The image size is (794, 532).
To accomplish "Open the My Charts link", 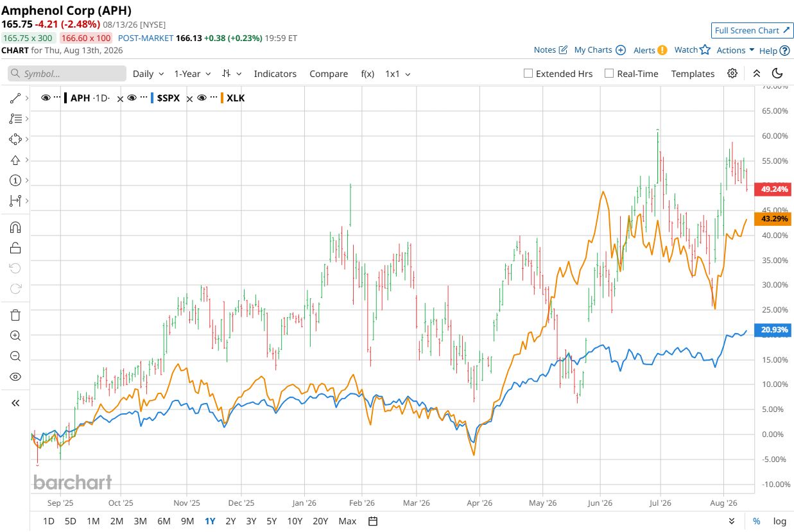I will [x=600, y=50].
